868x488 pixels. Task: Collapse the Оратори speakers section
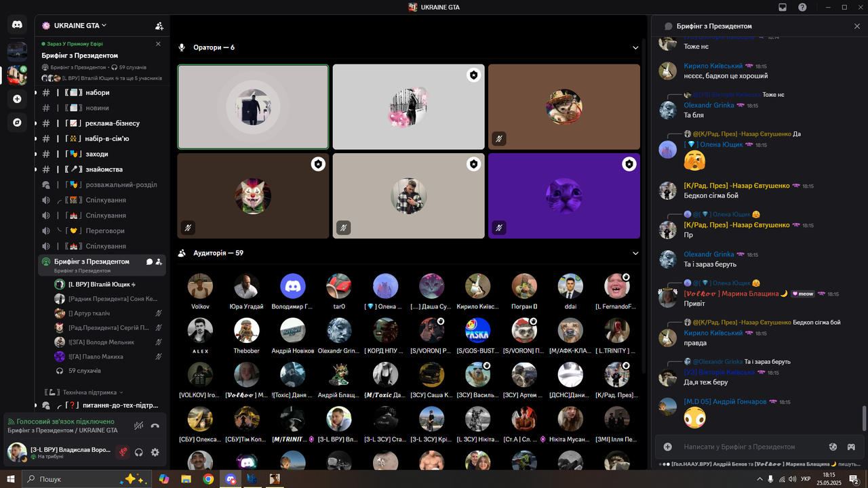click(x=635, y=47)
